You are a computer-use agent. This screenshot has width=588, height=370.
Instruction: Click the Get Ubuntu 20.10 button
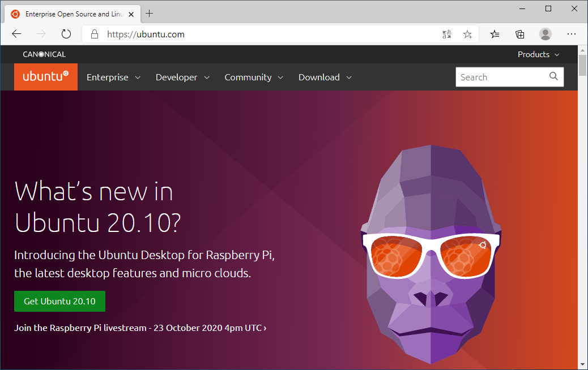point(59,301)
